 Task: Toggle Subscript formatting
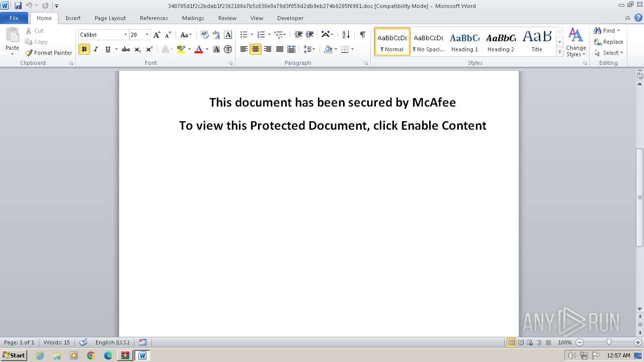point(137,49)
